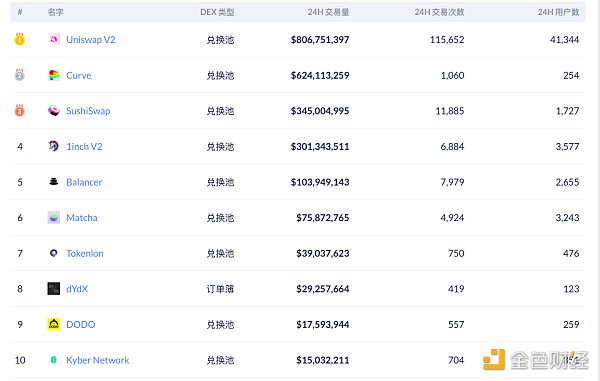Open the Balancer name link
Screen dimensions: 600x381
pos(84,182)
